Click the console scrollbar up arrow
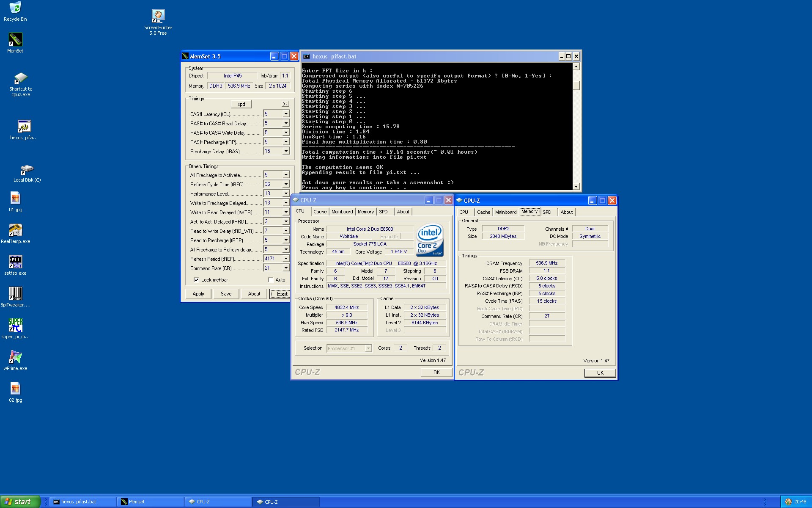This screenshot has width=812, height=508. point(576,66)
